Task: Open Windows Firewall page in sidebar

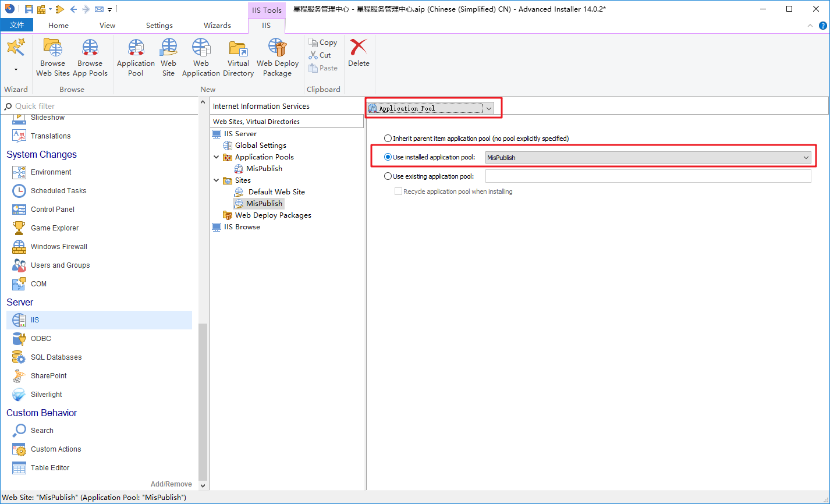Action: [x=59, y=247]
